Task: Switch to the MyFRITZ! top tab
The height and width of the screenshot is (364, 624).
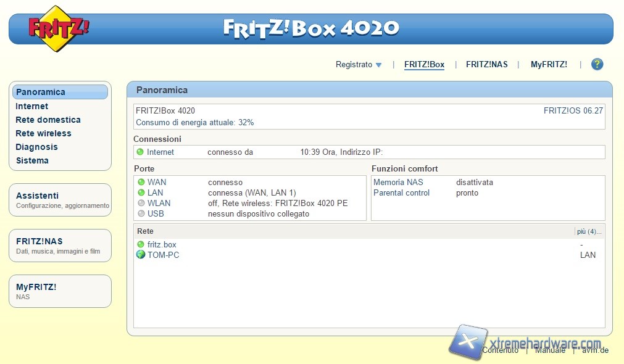Action: tap(549, 64)
